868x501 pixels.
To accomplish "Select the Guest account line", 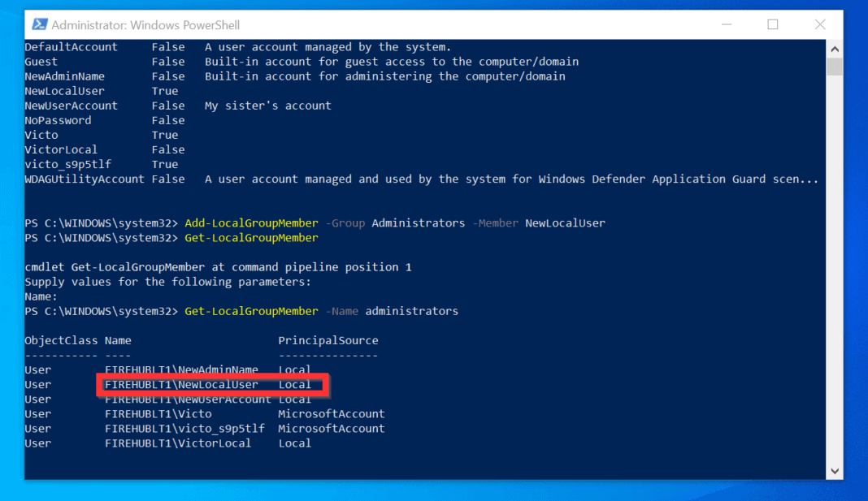I will 41,61.
